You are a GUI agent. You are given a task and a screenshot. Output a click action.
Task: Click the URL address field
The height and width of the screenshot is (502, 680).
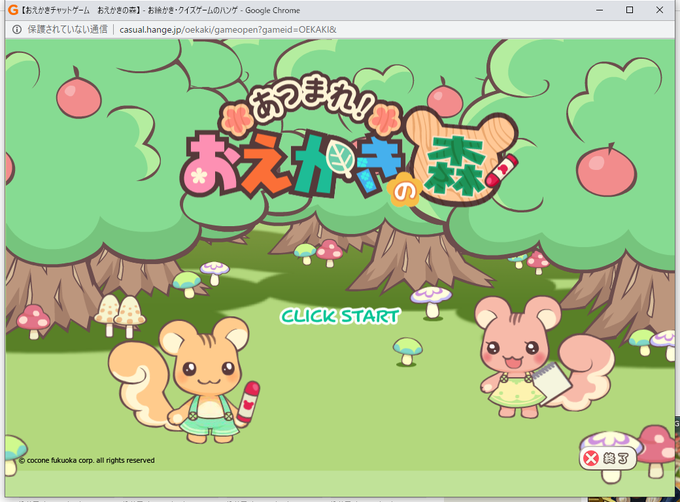tap(228, 29)
